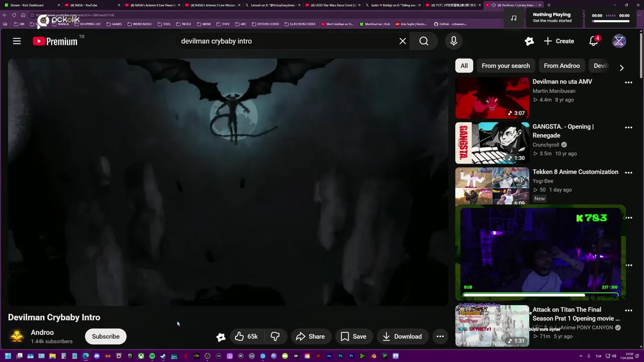
Task: Open MertGünhan | Kick bookmark
Action: pos(375,24)
